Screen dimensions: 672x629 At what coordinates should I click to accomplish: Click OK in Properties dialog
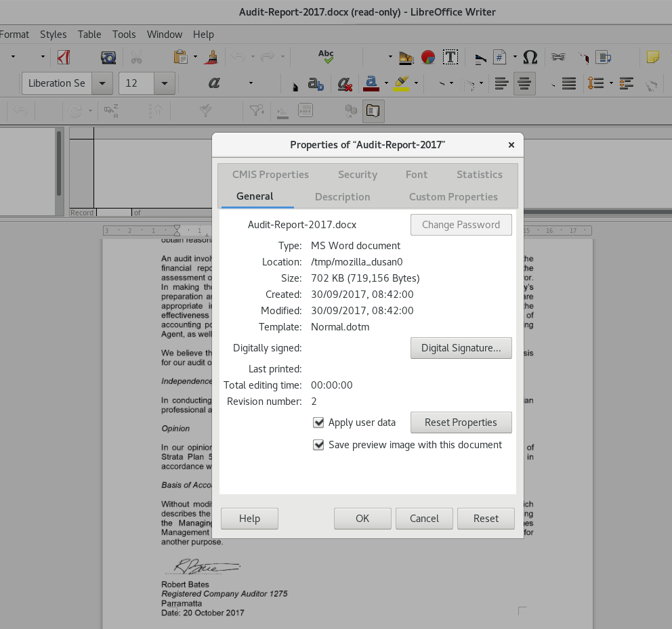(x=362, y=519)
